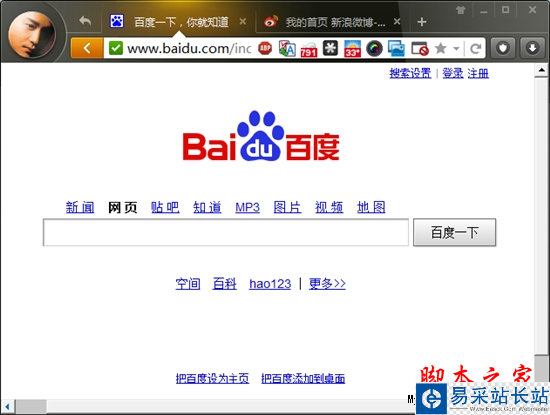Click the black asterisk extension icon
The width and height of the screenshot is (550, 415).
point(330,48)
